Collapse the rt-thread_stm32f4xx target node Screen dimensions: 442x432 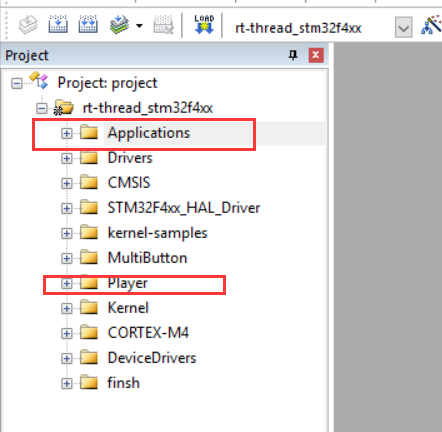pyautogui.click(x=42, y=108)
